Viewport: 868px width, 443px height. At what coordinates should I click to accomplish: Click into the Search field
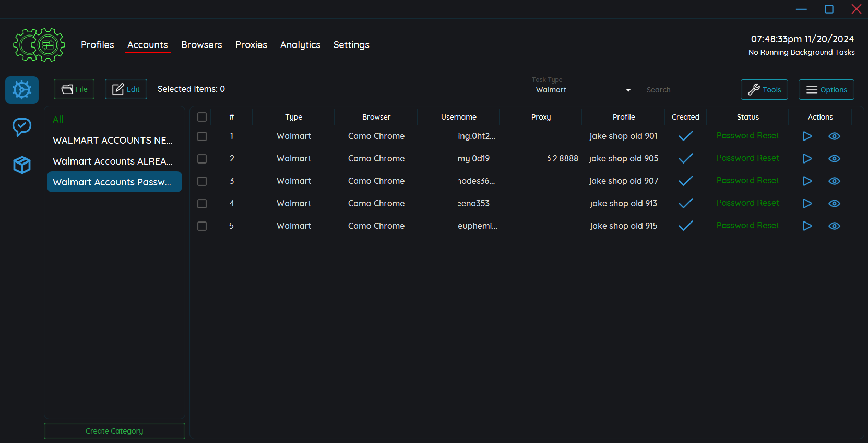[x=687, y=90]
